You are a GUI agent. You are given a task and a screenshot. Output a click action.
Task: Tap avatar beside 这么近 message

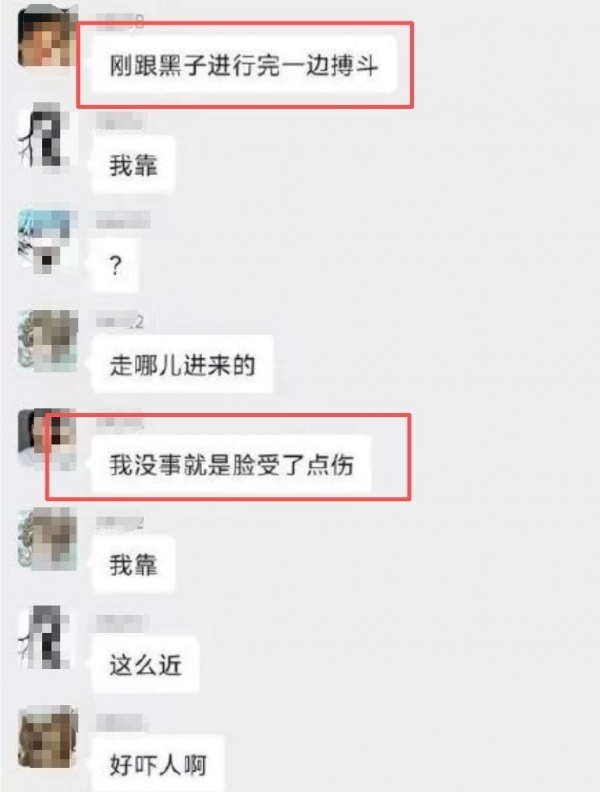tap(47, 637)
